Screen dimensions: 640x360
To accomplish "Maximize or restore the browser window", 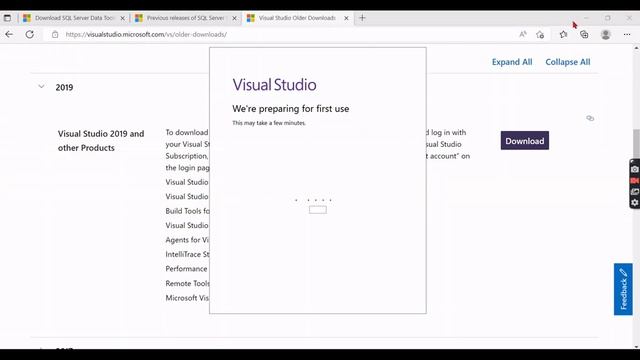I will click(x=608, y=18).
